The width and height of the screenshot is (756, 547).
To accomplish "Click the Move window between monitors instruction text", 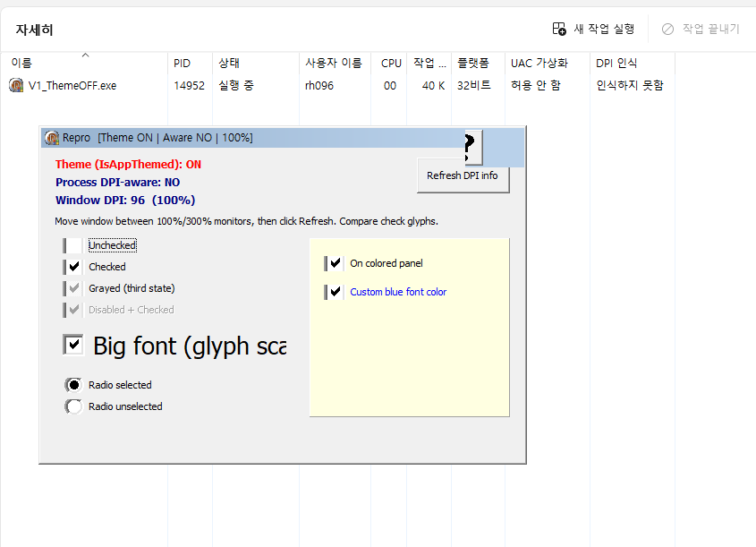I will 246,221.
